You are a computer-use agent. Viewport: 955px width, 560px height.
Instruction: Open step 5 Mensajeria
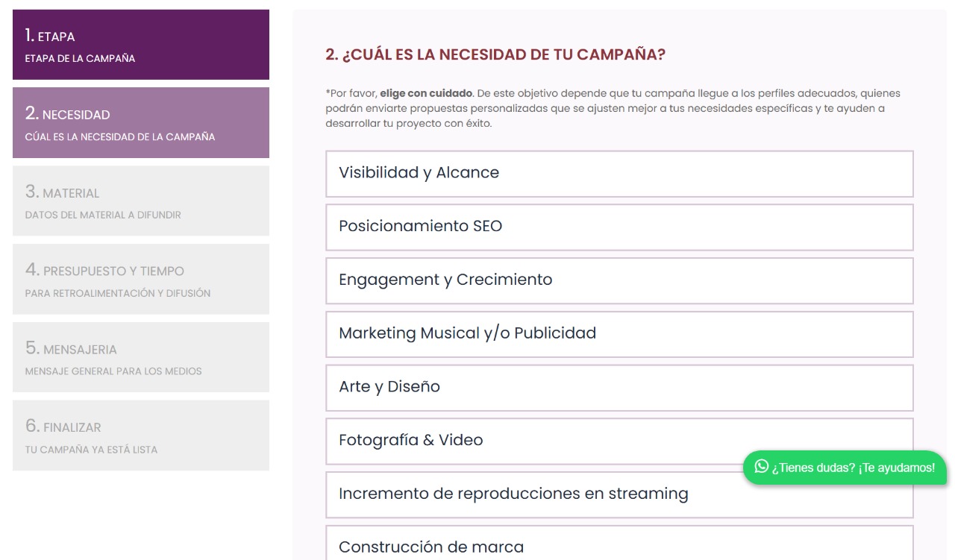tap(141, 357)
